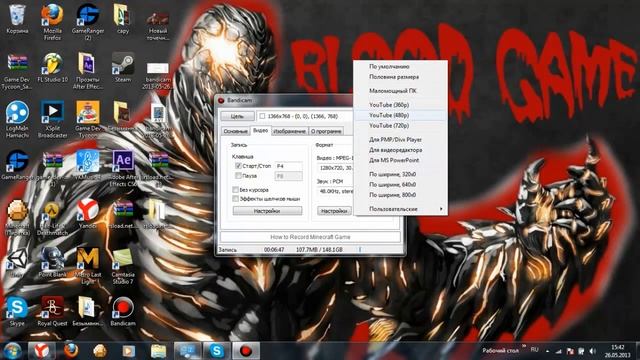Open the Half-Life 2 Deathmatch shortcut
The width and height of the screenshot is (640, 360).
pyautogui.click(x=52, y=217)
